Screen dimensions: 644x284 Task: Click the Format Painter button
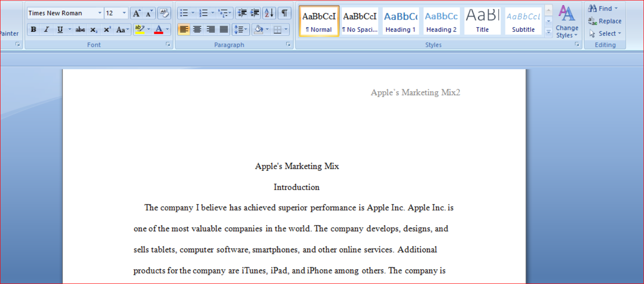[x=9, y=33]
